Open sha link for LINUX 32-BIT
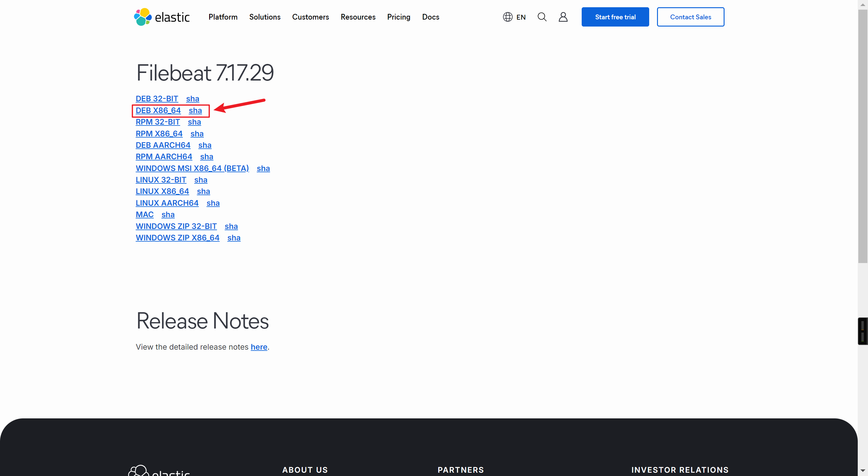 tap(201, 180)
